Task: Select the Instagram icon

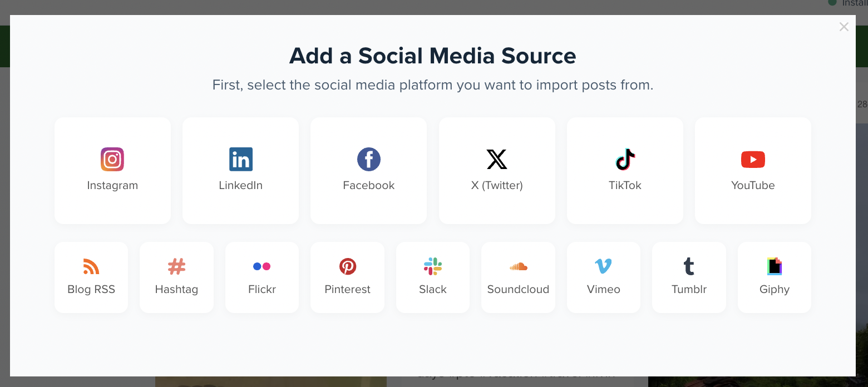Action: (112, 160)
